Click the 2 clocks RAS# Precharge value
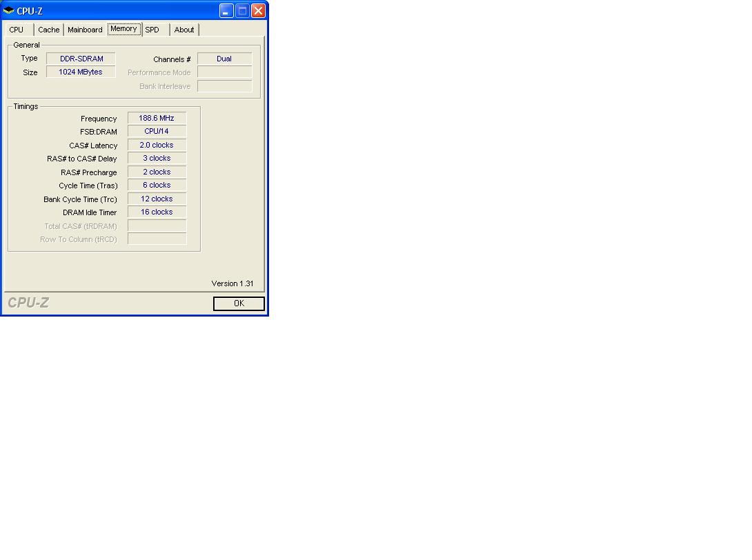Viewport: 752px width, 560px height. click(x=157, y=172)
